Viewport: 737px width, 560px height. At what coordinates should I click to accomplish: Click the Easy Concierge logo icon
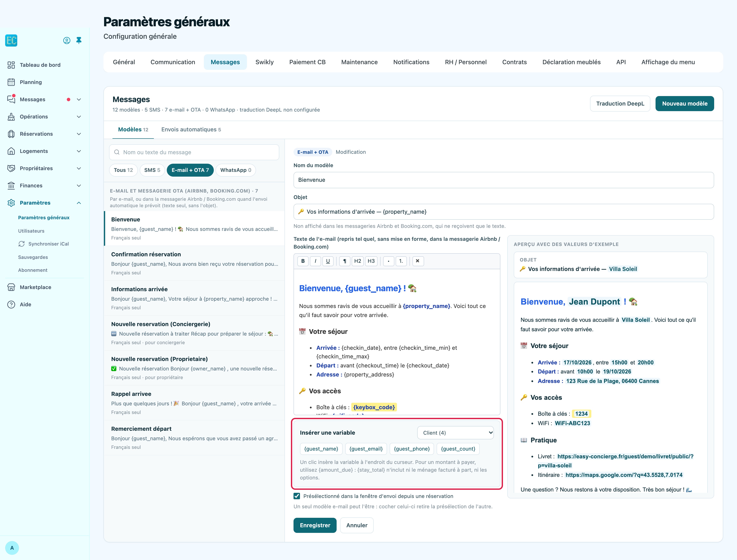[x=11, y=40]
